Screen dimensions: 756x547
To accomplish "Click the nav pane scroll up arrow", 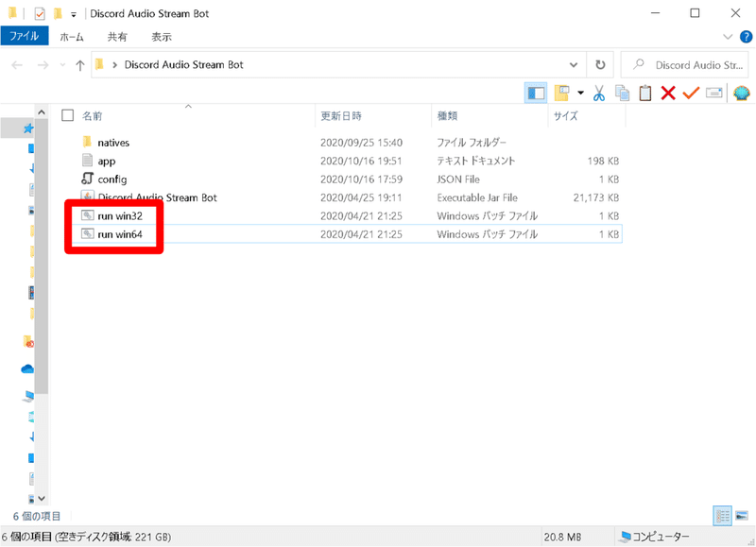I will (x=42, y=112).
